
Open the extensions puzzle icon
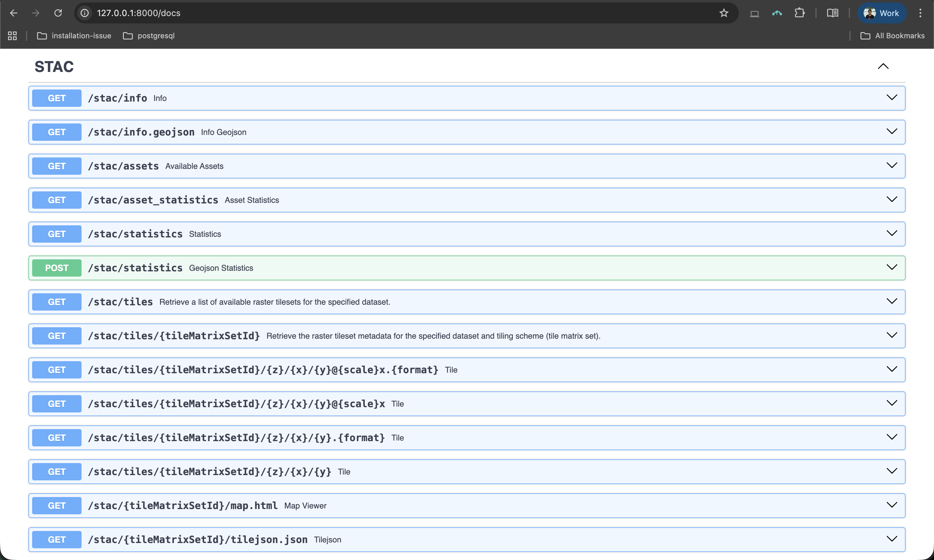[x=799, y=13]
